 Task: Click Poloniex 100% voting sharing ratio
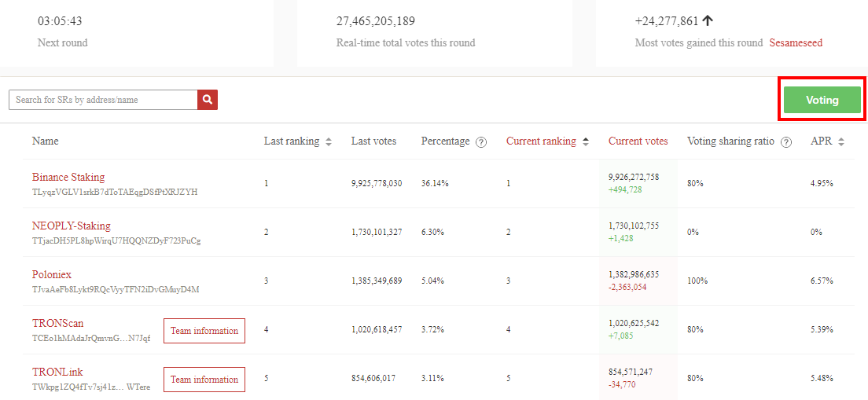(x=697, y=281)
